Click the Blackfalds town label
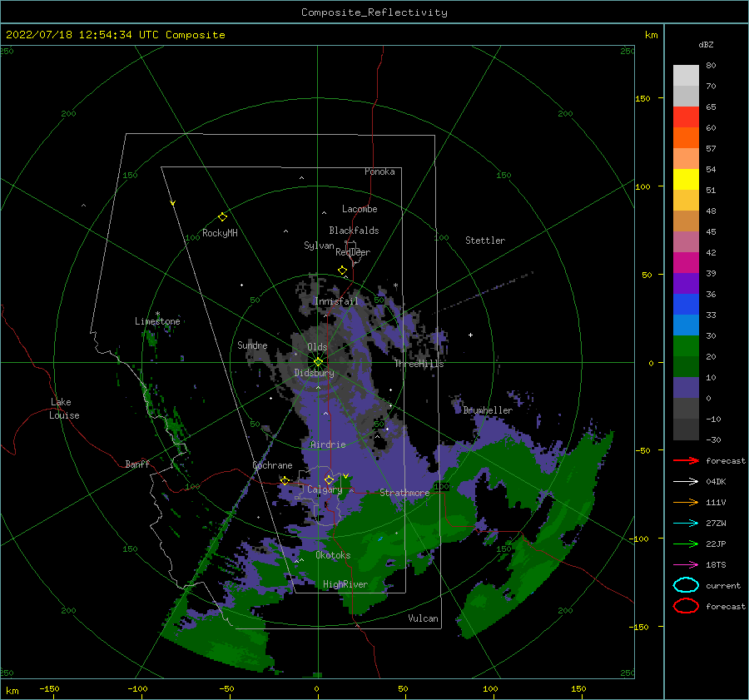 pos(354,231)
